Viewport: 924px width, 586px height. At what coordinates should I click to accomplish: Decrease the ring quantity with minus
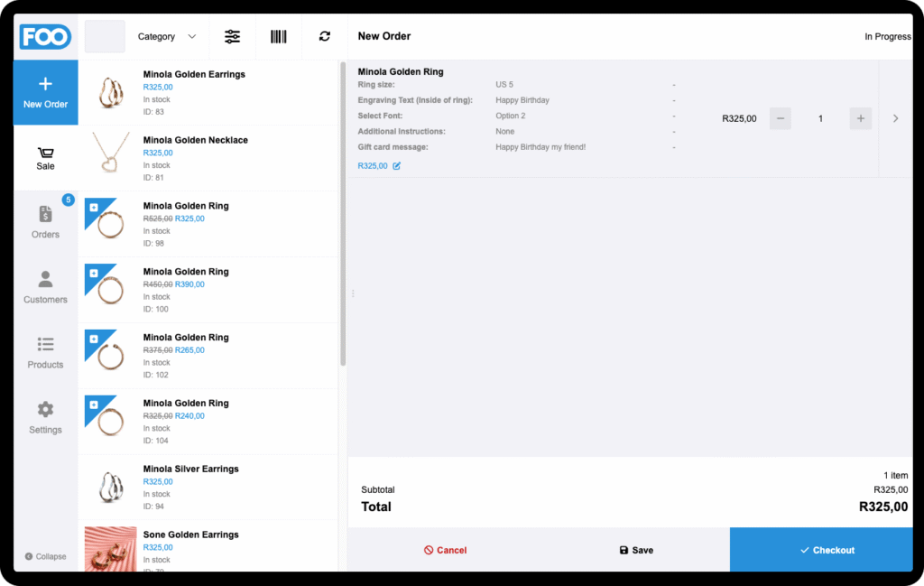coord(781,118)
